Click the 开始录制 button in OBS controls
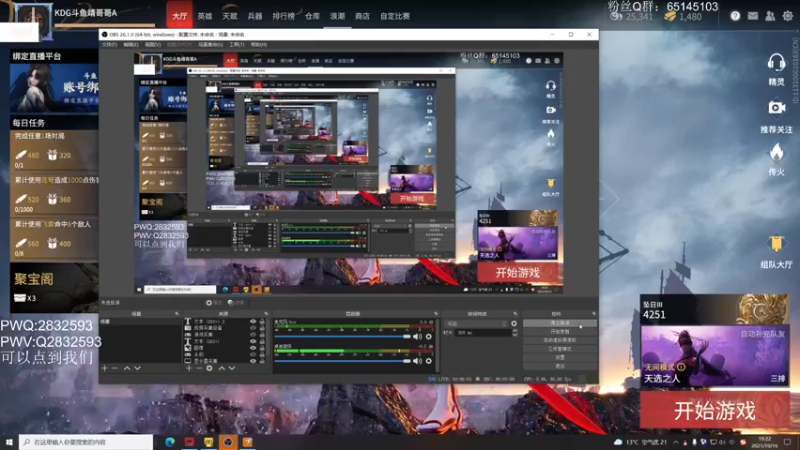 [x=560, y=332]
